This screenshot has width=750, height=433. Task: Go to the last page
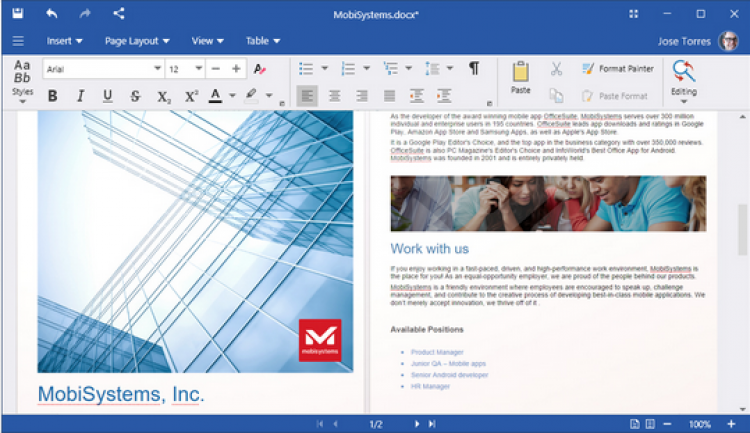click(432, 424)
